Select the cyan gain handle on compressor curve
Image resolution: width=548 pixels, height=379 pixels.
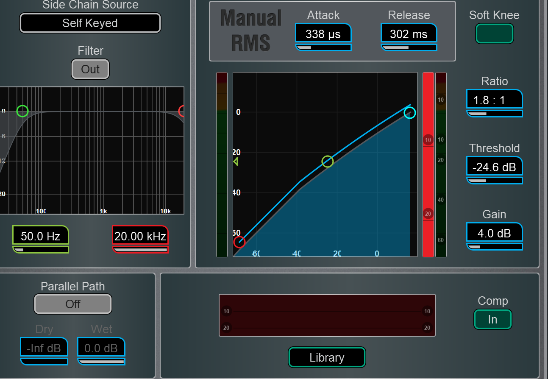point(410,113)
